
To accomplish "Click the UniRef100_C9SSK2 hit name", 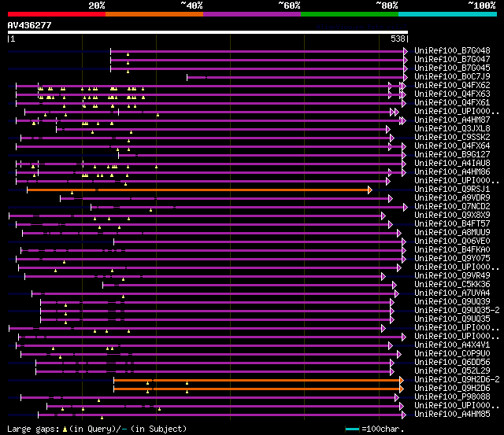I will pyautogui.click(x=452, y=138).
